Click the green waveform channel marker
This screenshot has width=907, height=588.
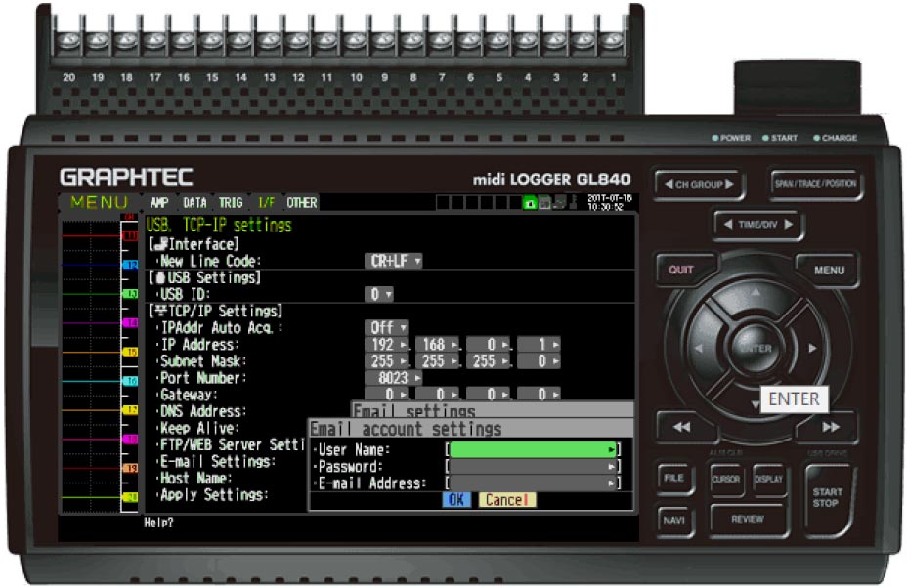(x=131, y=294)
